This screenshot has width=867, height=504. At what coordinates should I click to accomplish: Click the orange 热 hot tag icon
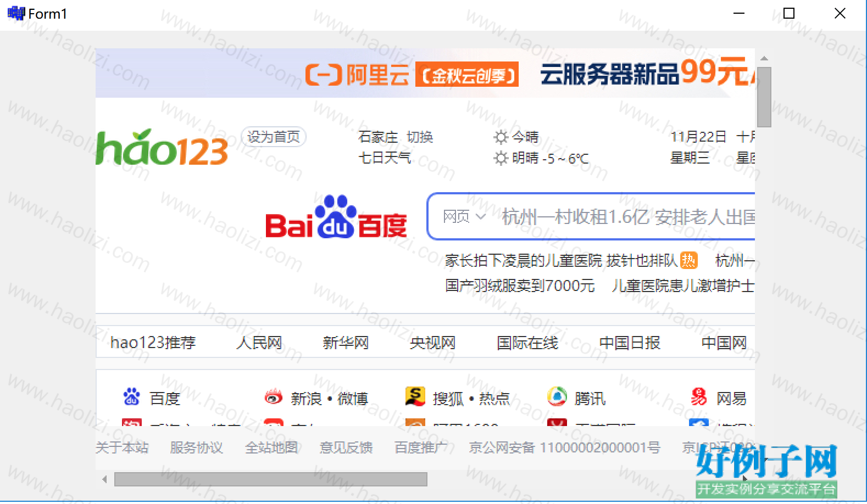tap(688, 260)
